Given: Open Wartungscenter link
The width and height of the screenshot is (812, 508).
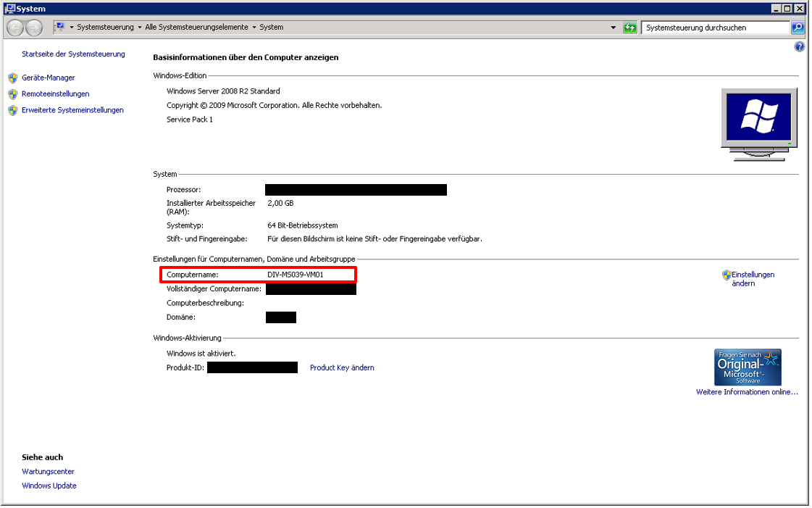Looking at the screenshot, I should tap(48, 472).
